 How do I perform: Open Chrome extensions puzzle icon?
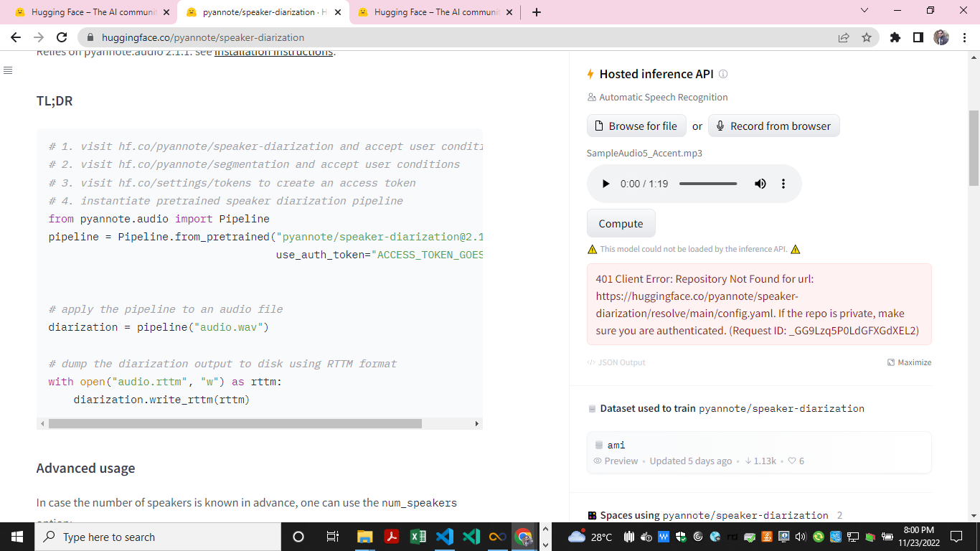click(x=895, y=37)
